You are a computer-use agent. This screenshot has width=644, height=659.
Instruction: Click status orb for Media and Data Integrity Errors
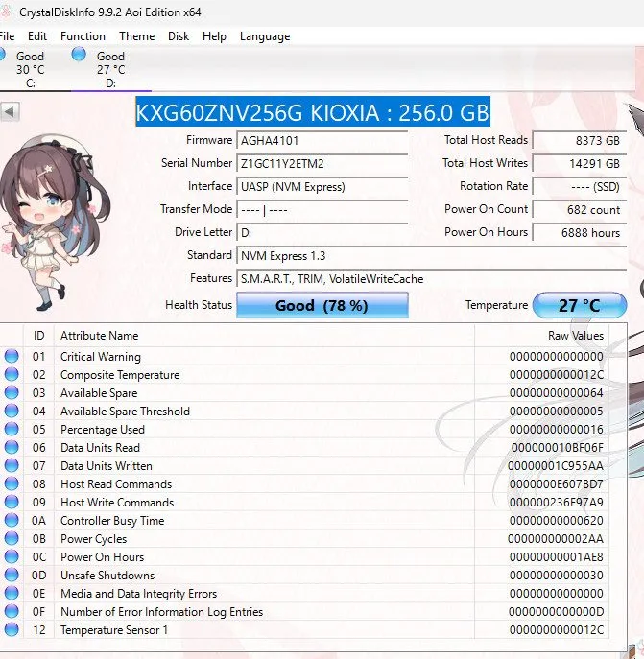[x=12, y=594]
